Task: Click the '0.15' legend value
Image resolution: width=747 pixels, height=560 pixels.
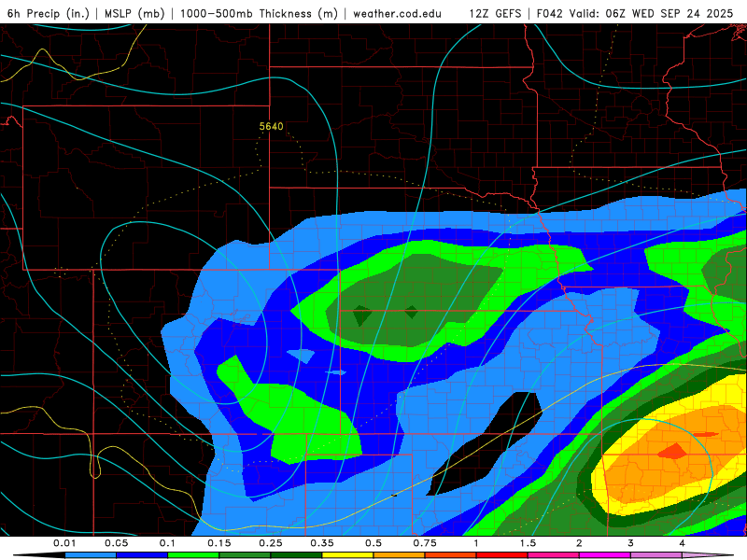Action: pos(219,543)
